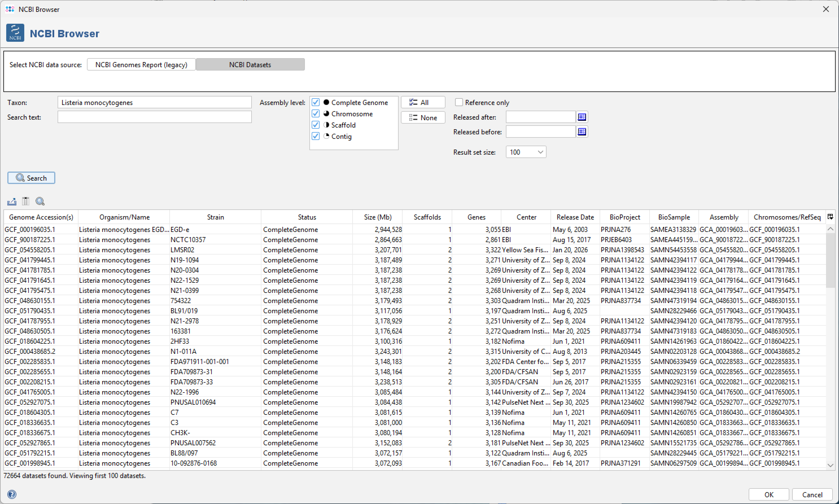Enable the Reference only checkbox
The width and height of the screenshot is (839, 504).
point(459,102)
